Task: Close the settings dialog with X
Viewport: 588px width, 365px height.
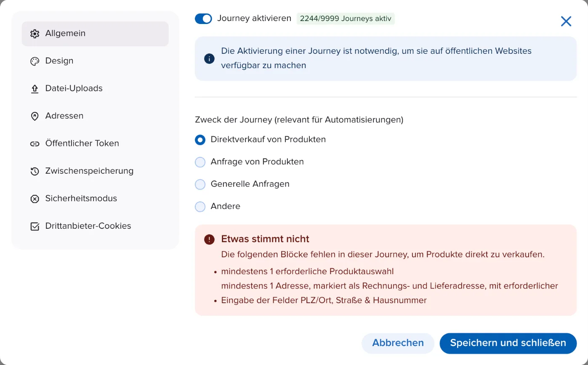Action: click(x=566, y=21)
